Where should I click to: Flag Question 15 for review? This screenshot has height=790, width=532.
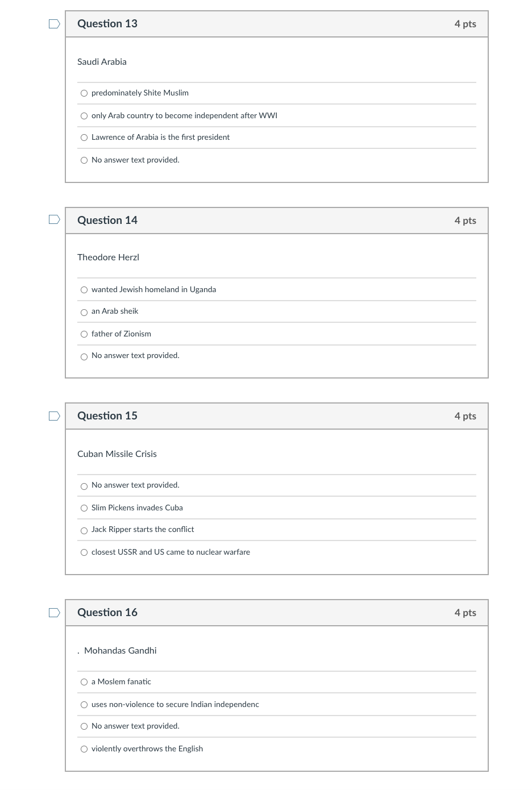(54, 416)
